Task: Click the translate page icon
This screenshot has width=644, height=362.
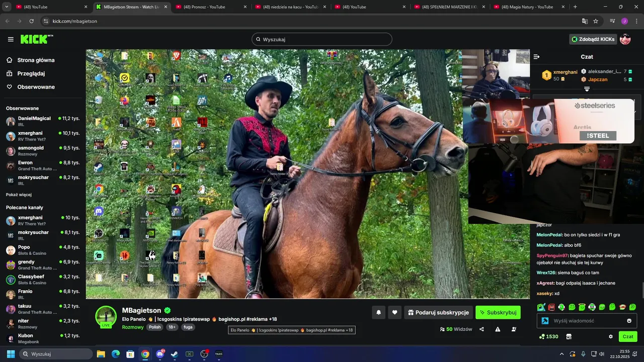Action: 585,21
